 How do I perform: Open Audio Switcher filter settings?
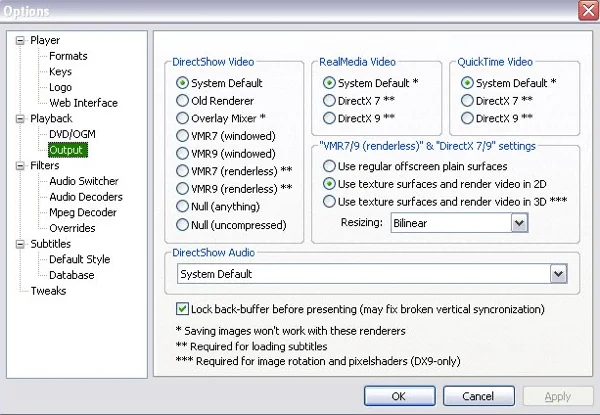(x=83, y=181)
